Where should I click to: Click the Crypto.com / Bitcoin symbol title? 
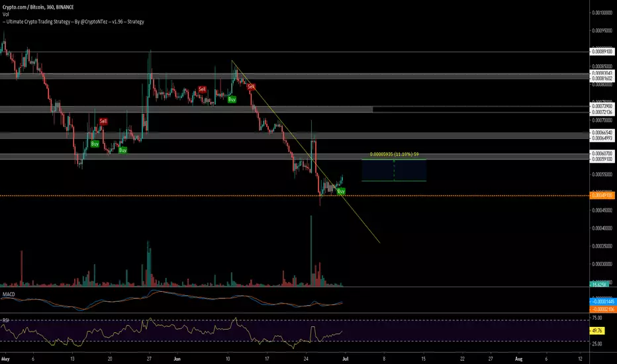click(x=38, y=7)
